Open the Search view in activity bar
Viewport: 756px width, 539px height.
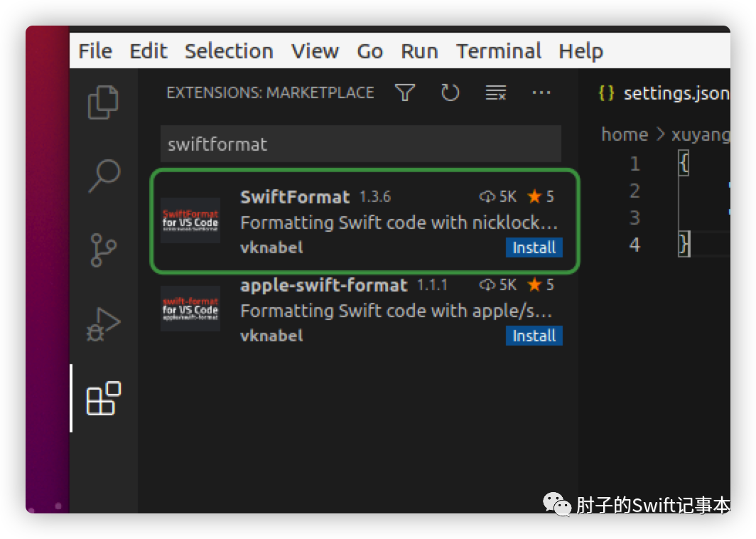(x=104, y=175)
